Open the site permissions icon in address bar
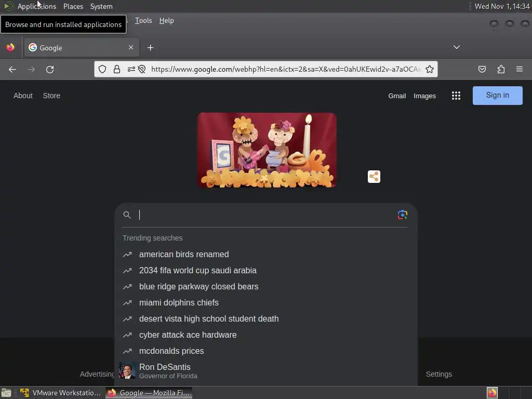 click(x=131, y=69)
